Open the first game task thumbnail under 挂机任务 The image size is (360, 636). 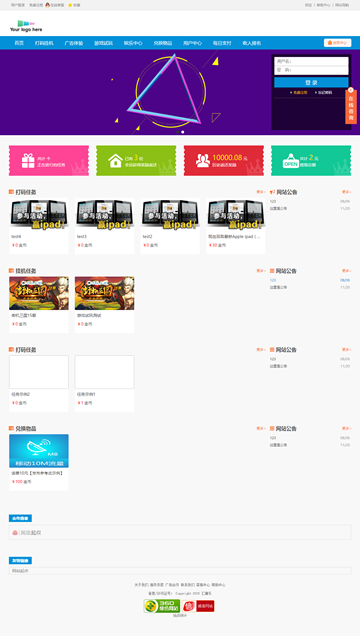click(x=39, y=293)
